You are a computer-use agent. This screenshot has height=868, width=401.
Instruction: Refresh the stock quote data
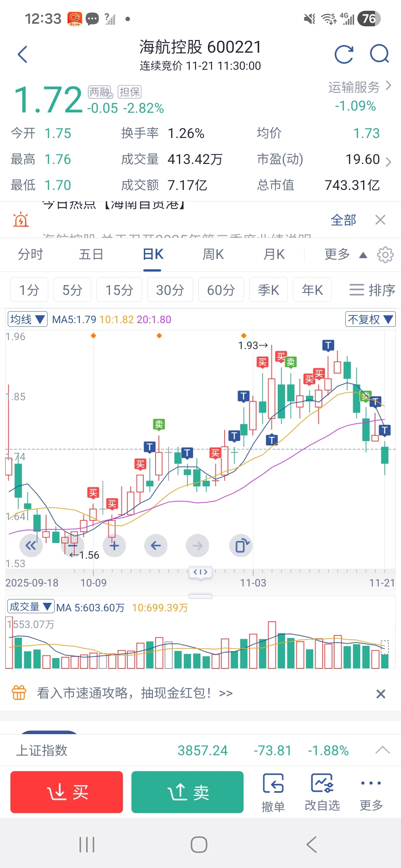[x=344, y=55]
